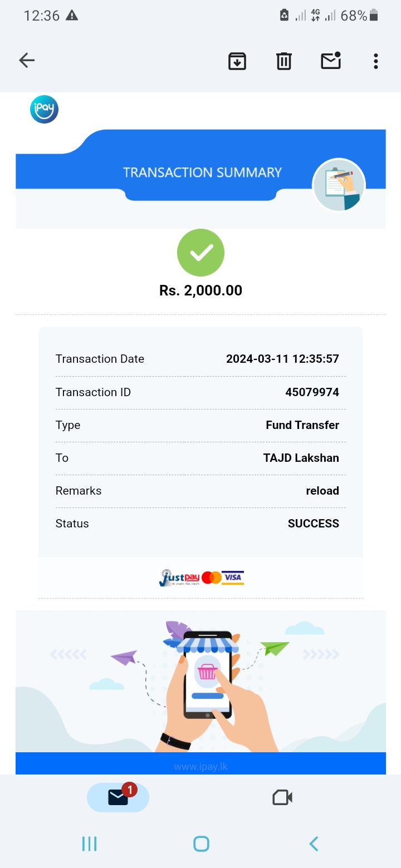Viewport: 401px width, 868px height.
Task: Tap the Transaction ID number 45079974
Action: coord(312,392)
